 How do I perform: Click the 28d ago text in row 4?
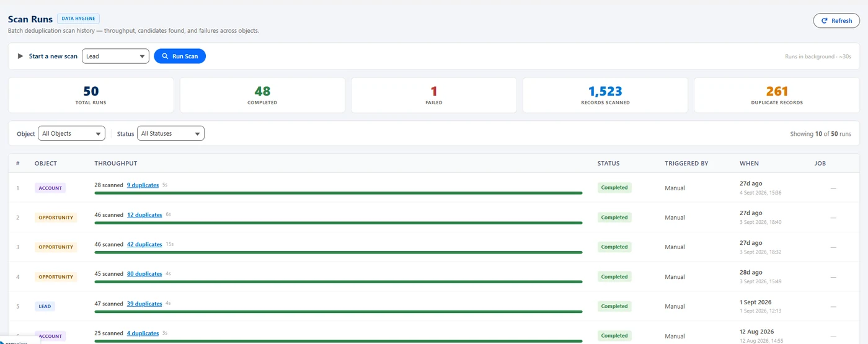pyautogui.click(x=751, y=273)
